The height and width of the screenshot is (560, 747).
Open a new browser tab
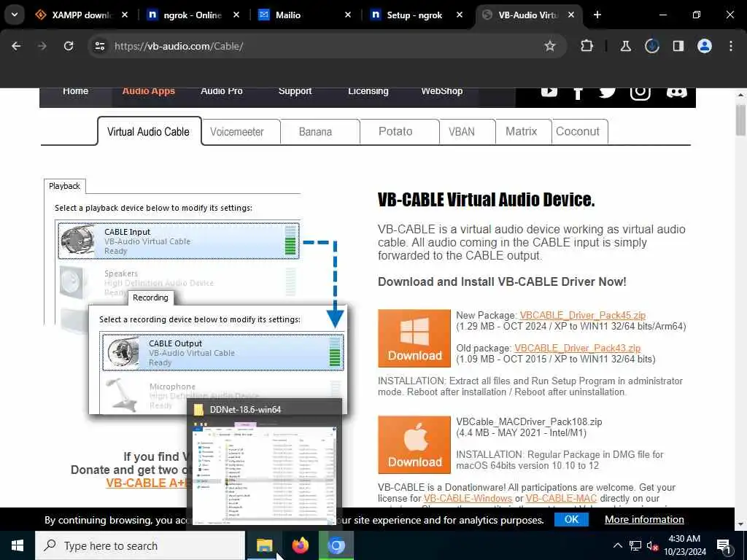click(x=597, y=15)
